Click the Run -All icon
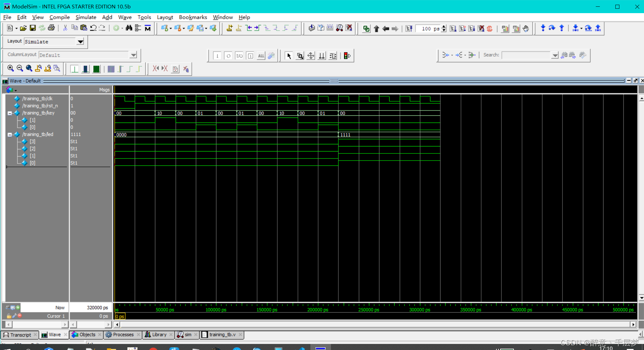The image size is (644, 350). point(472,29)
